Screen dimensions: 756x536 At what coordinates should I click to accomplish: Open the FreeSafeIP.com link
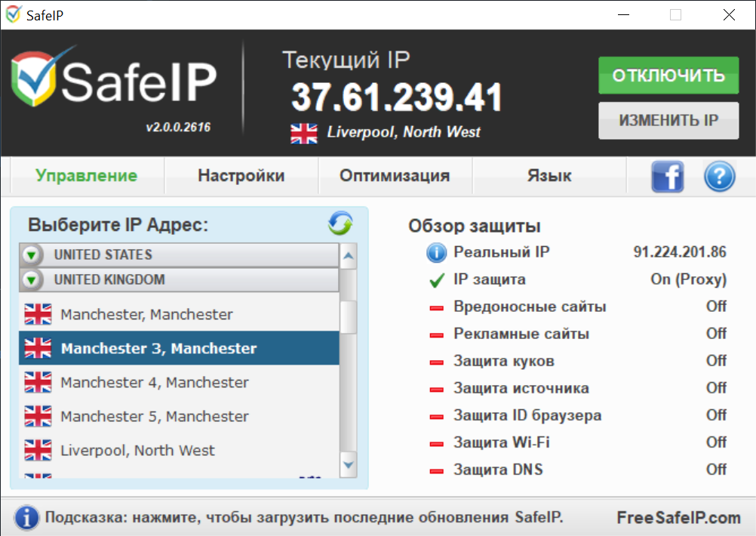pyautogui.click(x=679, y=518)
